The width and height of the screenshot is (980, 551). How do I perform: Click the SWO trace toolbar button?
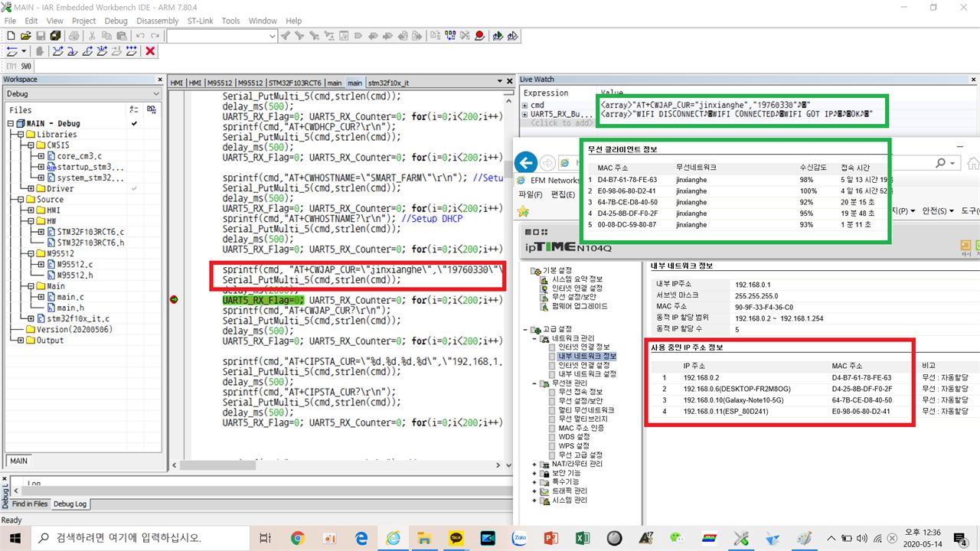(x=26, y=67)
